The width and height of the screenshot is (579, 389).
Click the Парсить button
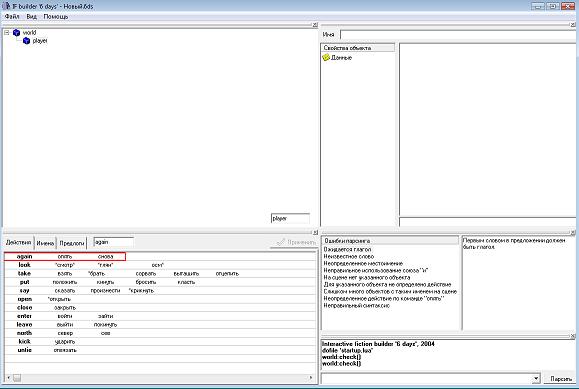561,379
